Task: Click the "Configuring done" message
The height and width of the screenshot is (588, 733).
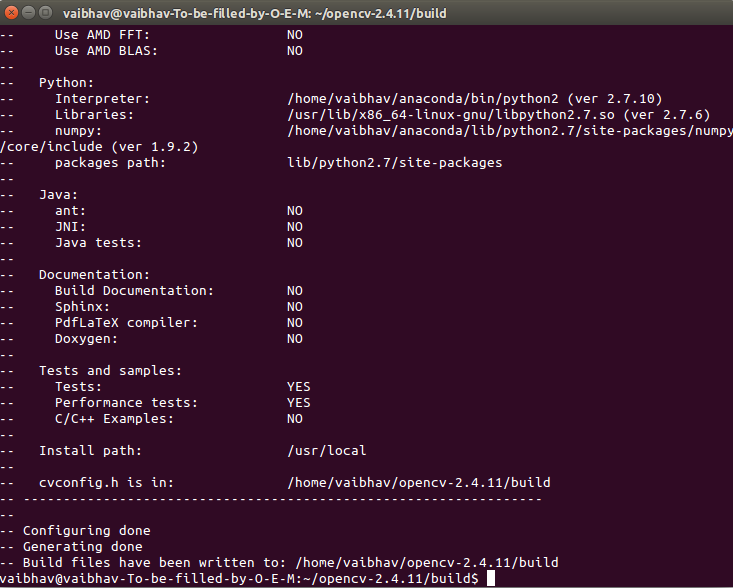Action: (86, 530)
